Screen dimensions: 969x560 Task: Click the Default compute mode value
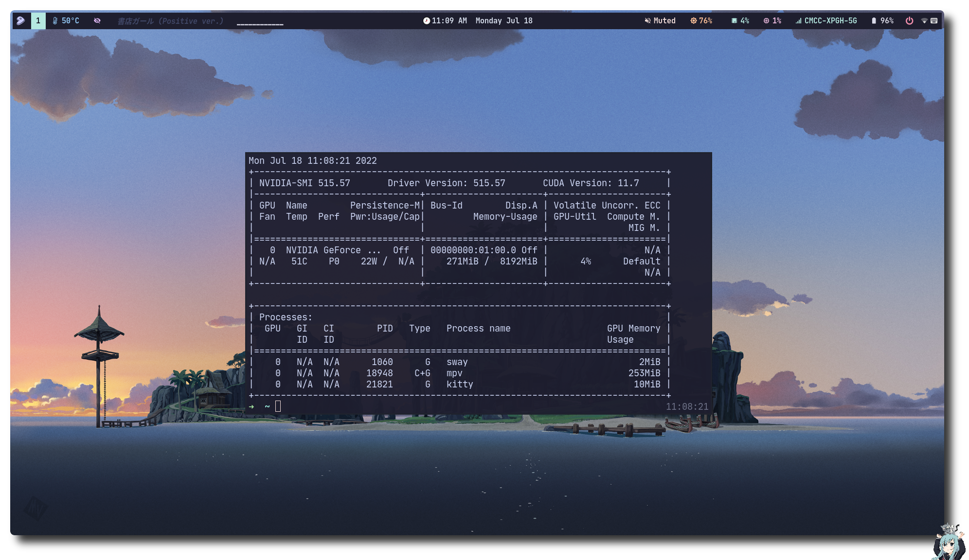(642, 261)
